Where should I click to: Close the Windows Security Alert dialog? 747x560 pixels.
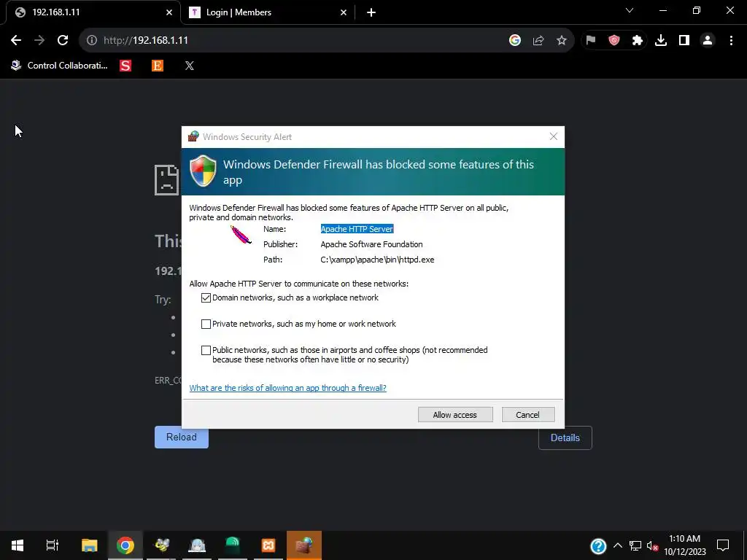(553, 136)
